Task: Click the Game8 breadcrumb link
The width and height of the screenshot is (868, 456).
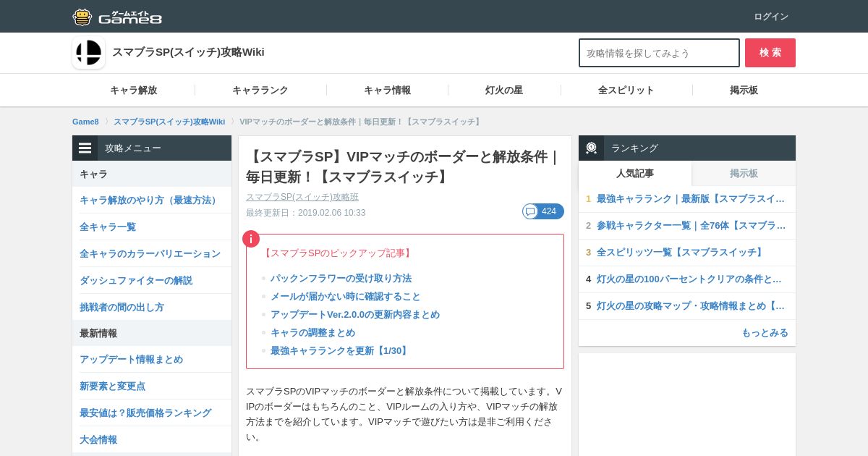Action: (85, 122)
